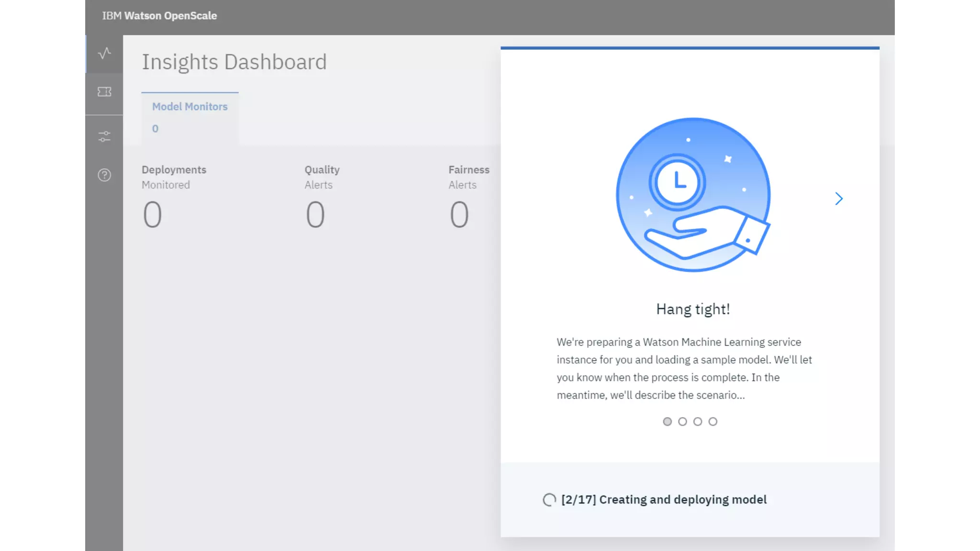Select the fourth carousel page dot
This screenshot has height=551, width=980.
click(x=713, y=421)
